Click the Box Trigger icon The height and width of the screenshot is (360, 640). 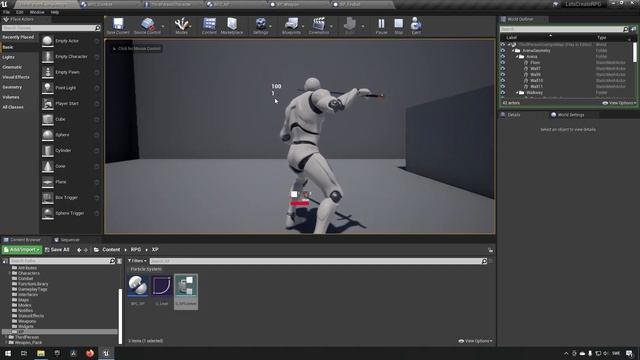48,198
